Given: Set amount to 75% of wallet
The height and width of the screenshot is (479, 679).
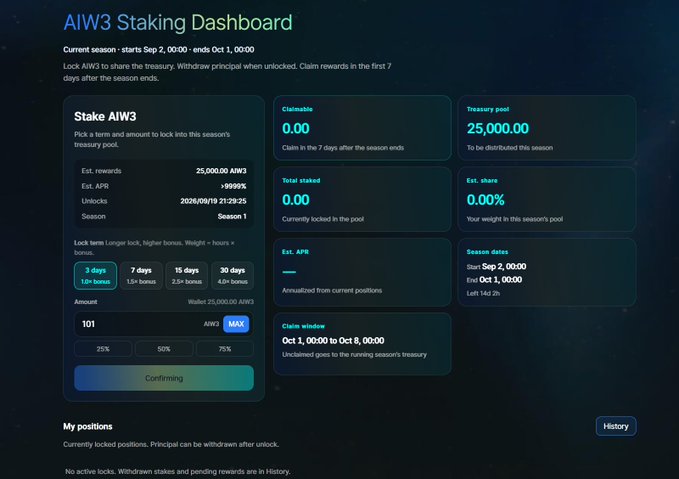Looking at the screenshot, I should [225, 349].
